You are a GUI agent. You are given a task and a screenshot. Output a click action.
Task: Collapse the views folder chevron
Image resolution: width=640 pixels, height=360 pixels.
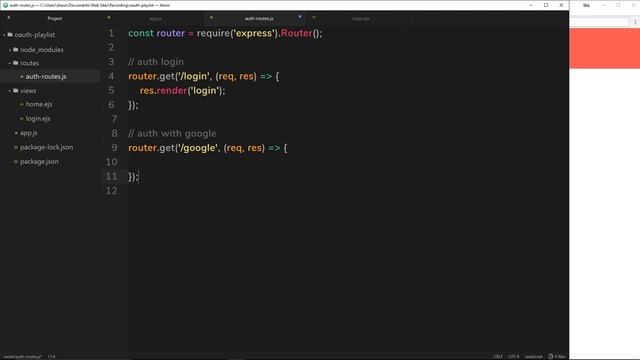click(x=10, y=91)
